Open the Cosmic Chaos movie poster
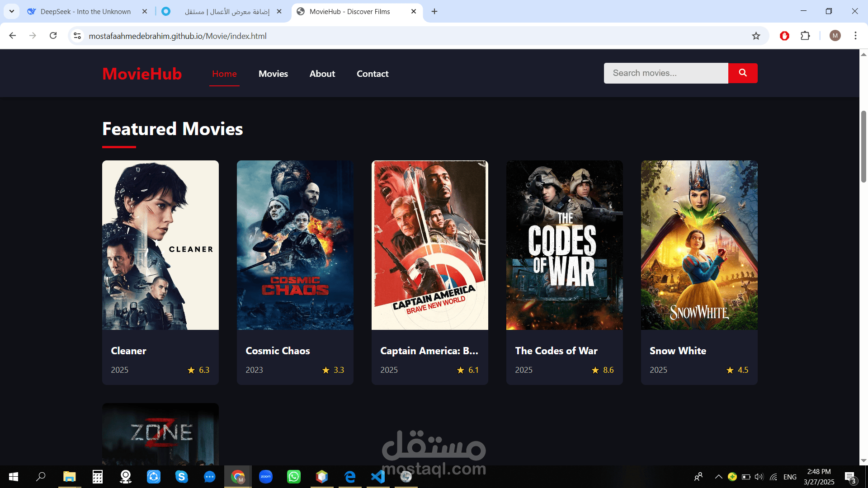The width and height of the screenshot is (868, 488). pyautogui.click(x=295, y=245)
